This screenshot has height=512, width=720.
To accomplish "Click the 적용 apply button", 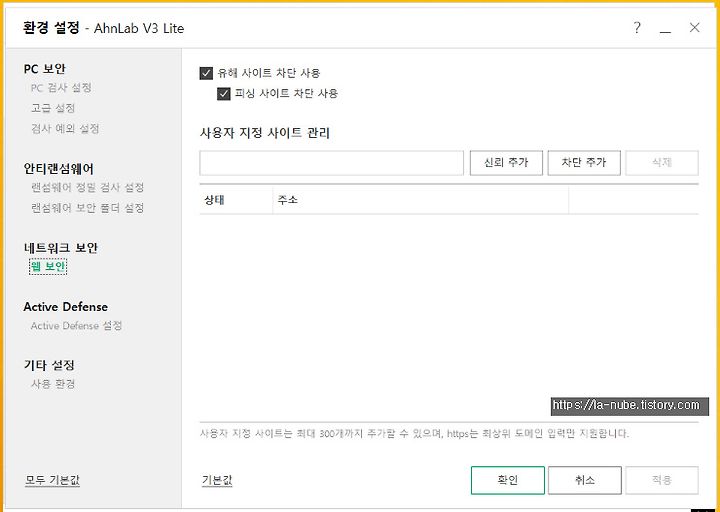I will (662, 480).
